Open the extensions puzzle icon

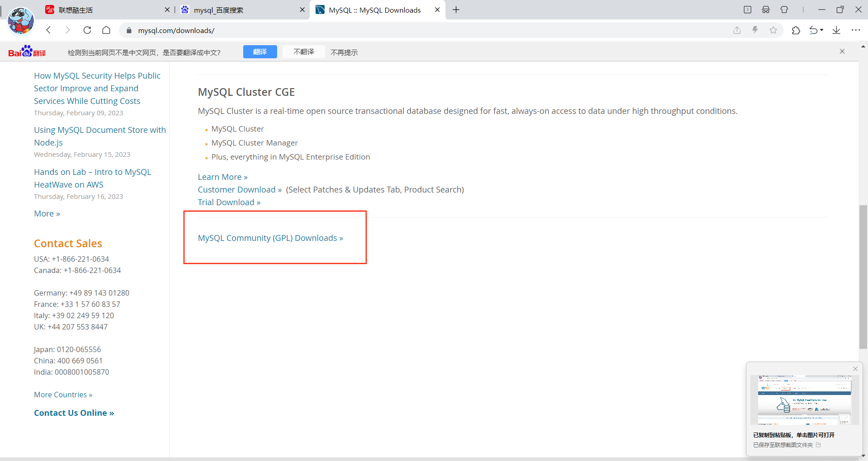point(796,30)
